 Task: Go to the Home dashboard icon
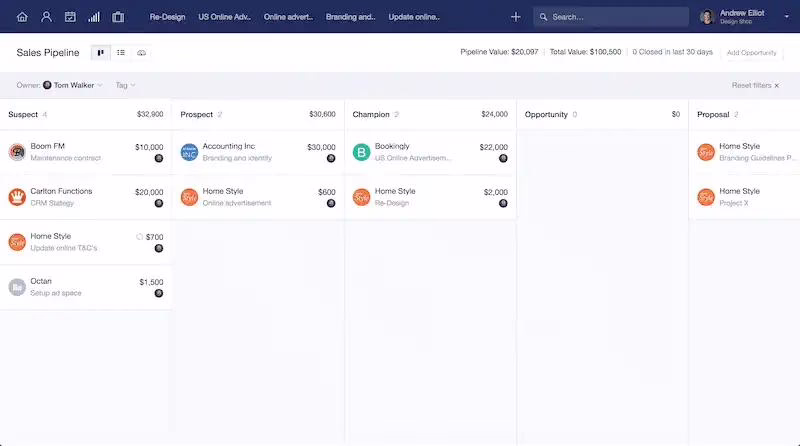(x=22, y=17)
